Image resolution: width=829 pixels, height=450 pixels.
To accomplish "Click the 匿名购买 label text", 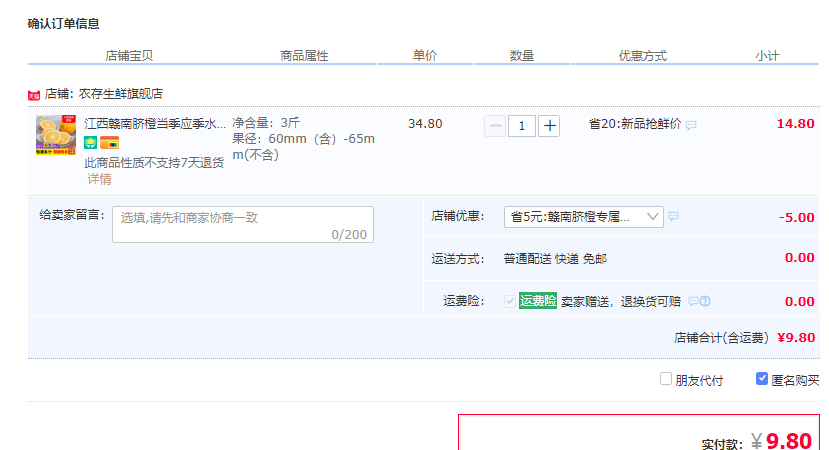I will tap(795, 381).
